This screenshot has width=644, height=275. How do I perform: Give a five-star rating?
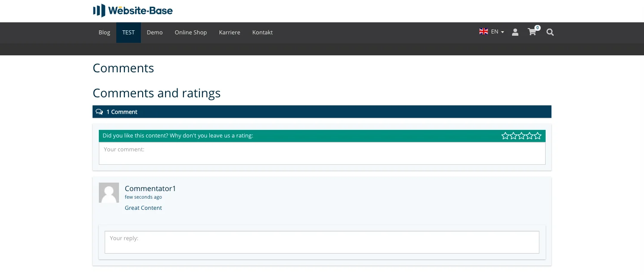(538, 136)
